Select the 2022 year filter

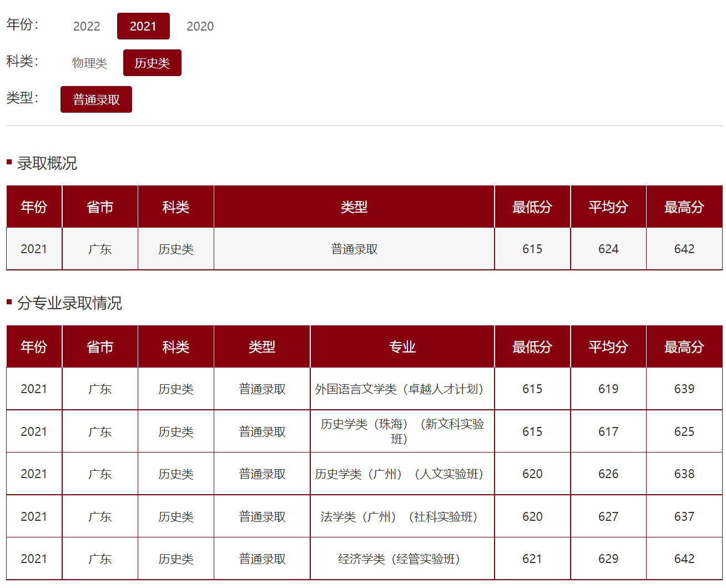(x=87, y=26)
